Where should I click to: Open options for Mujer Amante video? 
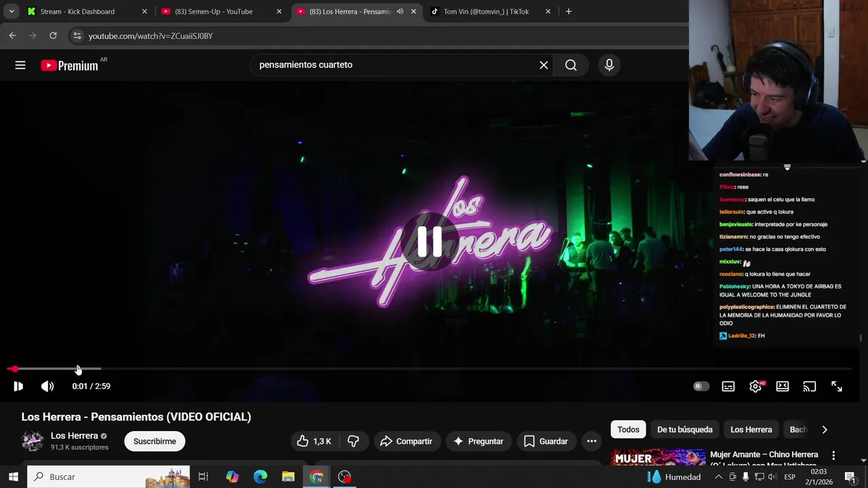click(x=833, y=455)
